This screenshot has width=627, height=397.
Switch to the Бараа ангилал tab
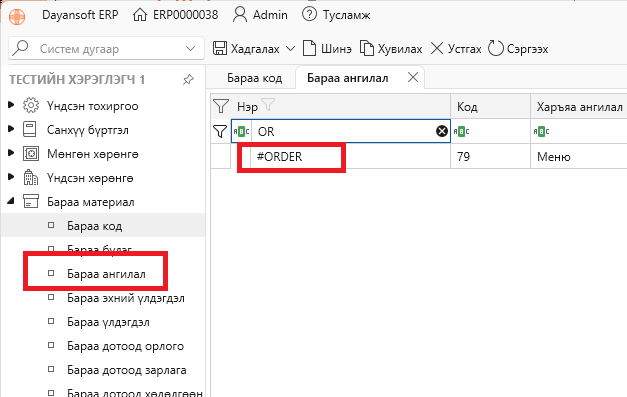coord(347,78)
